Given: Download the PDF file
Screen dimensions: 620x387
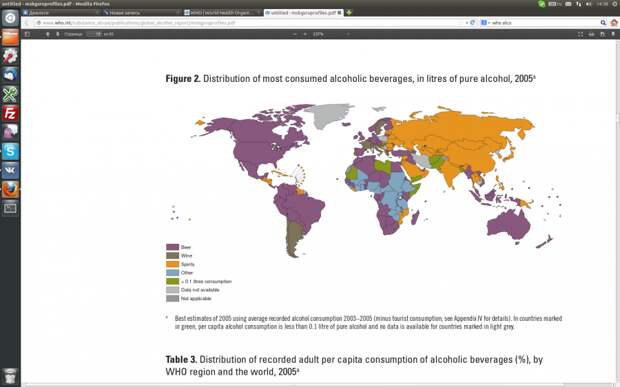Looking at the screenshot, I should point(602,34).
